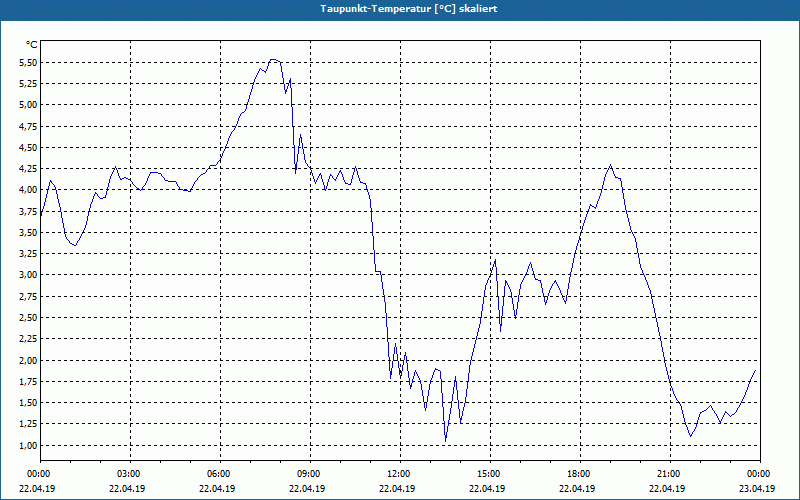The height and width of the screenshot is (500, 800).
Task: Click the 2,00 y-axis label
Action: coord(28,360)
